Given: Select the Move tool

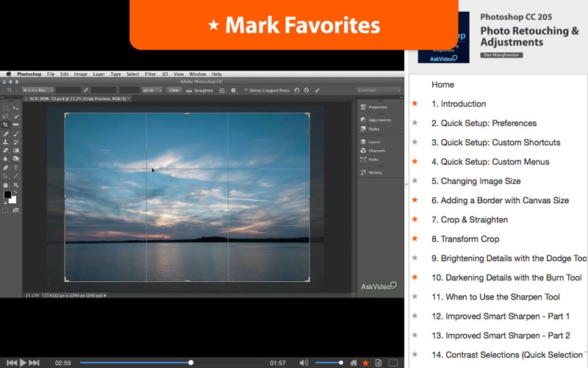Looking at the screenshot, I should pos(15,108).
